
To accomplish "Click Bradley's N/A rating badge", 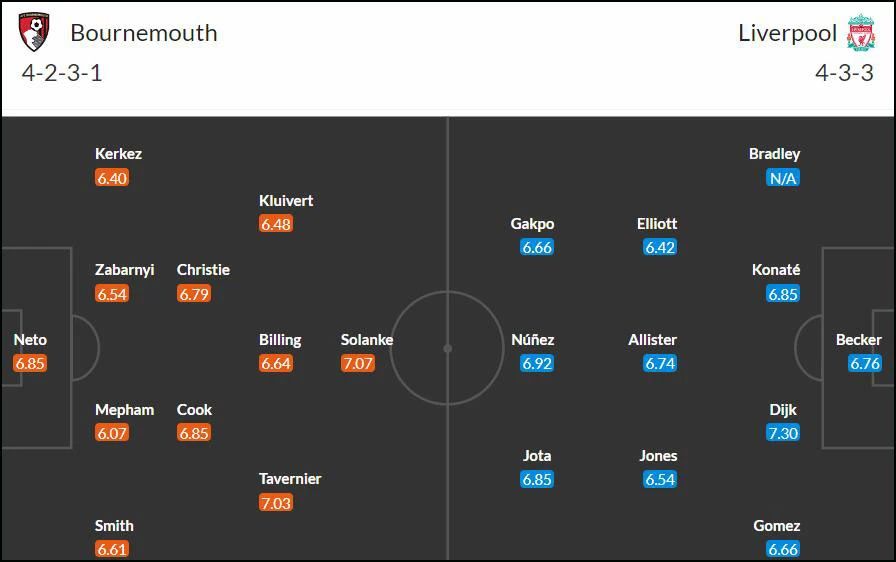I will tap(783, 178).
